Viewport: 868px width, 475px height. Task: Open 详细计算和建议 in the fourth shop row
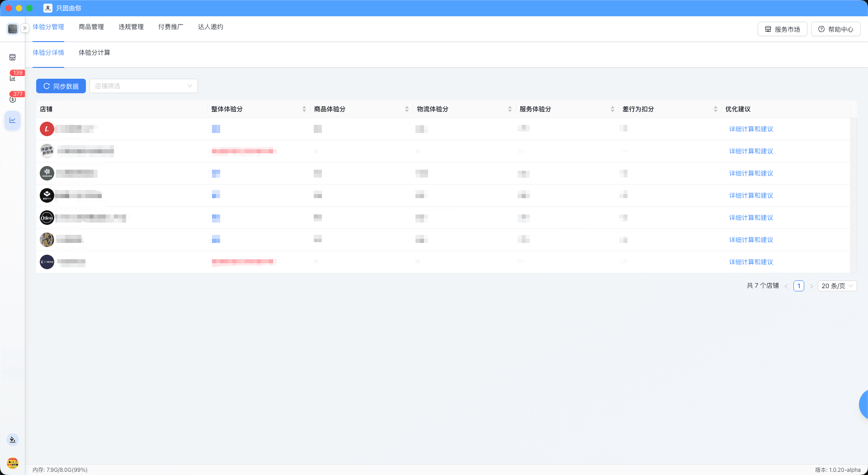click(x=751, y=196)
